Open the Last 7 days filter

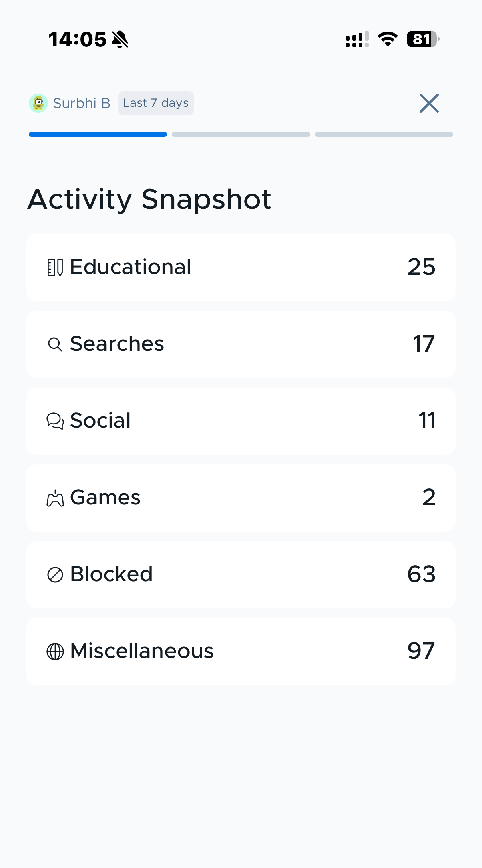pos(156,103)
